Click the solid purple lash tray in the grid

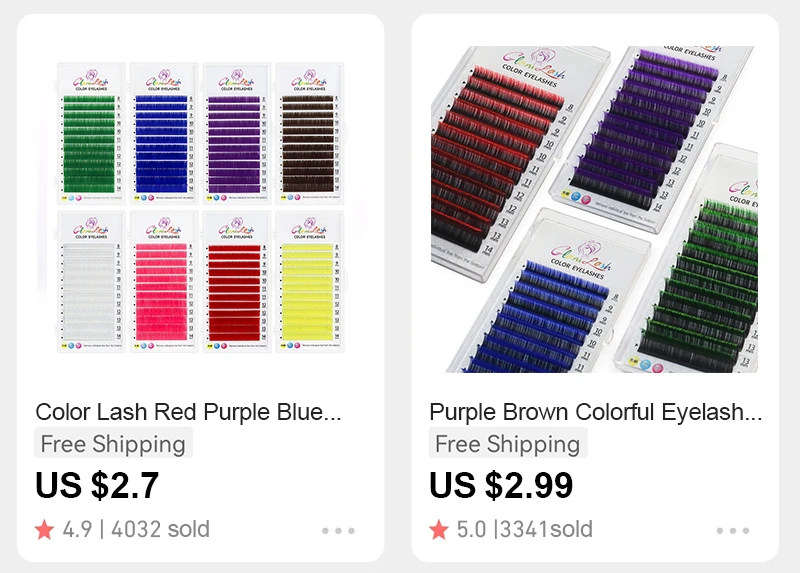coord(237,134)
